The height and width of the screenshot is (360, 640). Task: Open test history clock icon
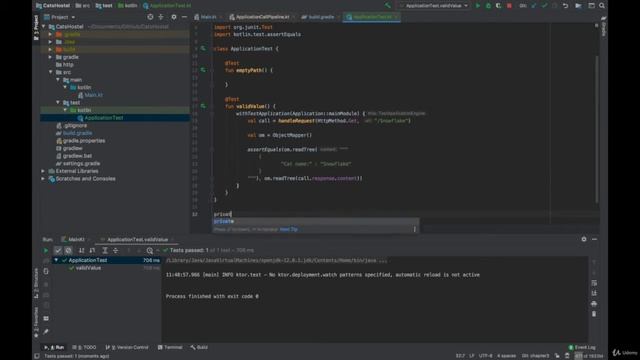[150, 250]
